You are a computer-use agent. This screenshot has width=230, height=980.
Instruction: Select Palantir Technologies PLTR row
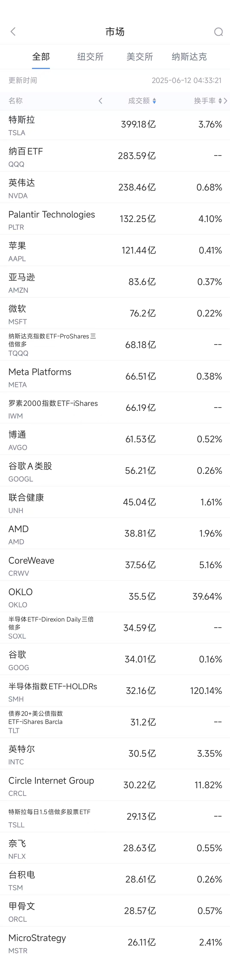click(115, 219)
